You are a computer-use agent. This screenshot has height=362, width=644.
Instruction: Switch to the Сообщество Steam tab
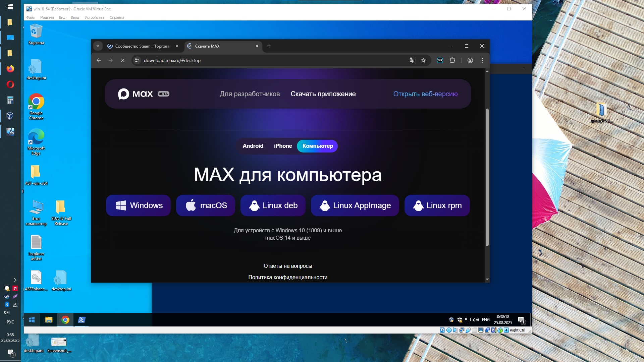143,46
